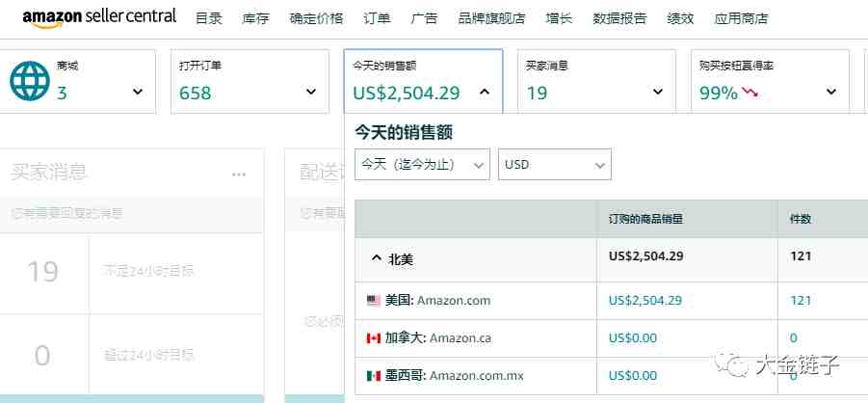This screenshot has width=868, height=403.
Task: Click the 19 under-24-hour messages count
Action: click(x=42, y=272)
